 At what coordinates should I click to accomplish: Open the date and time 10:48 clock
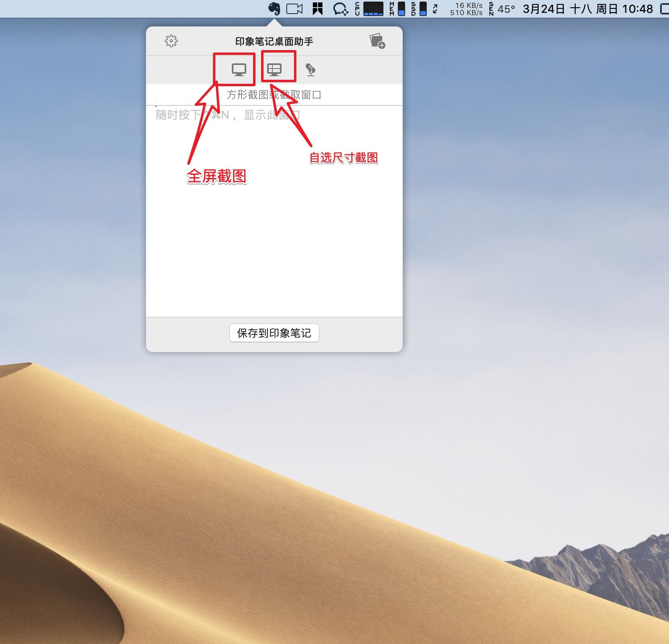588,9
